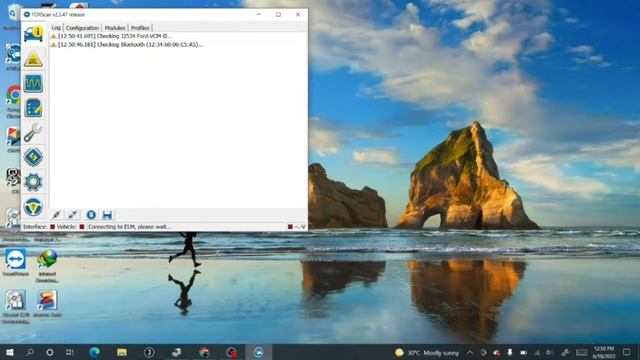Viewport: 640px width, 360px height.
Task: Show hidden system tray icons
Action: pos(470,353)
